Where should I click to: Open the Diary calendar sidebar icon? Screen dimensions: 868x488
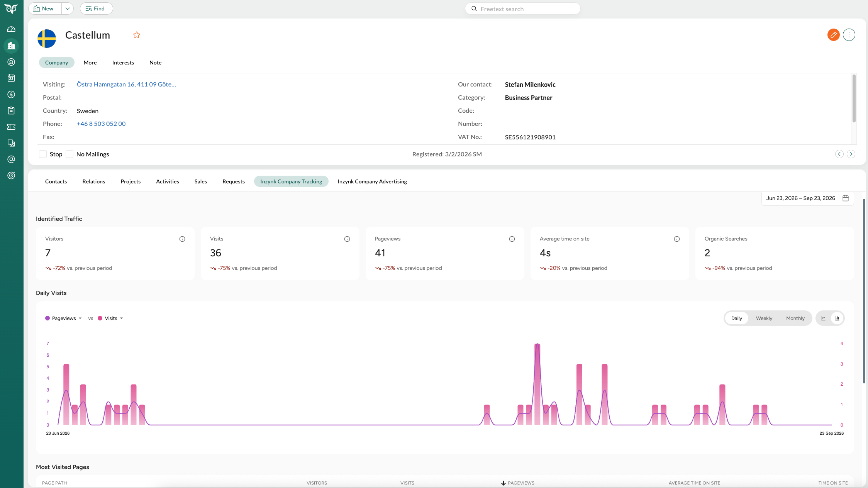(11, 78)
